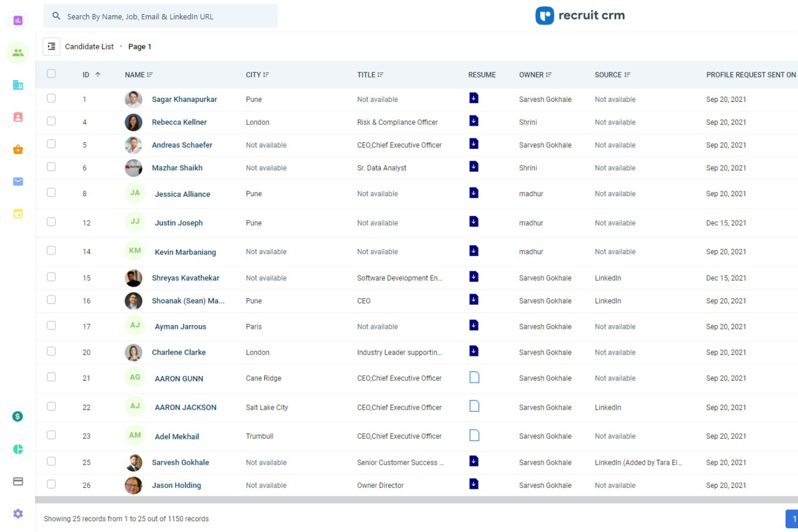The height and width of the screenshot is (532, 798).
Task: Open the Jobs briefcase icon in sidebar
Action: 18,149
